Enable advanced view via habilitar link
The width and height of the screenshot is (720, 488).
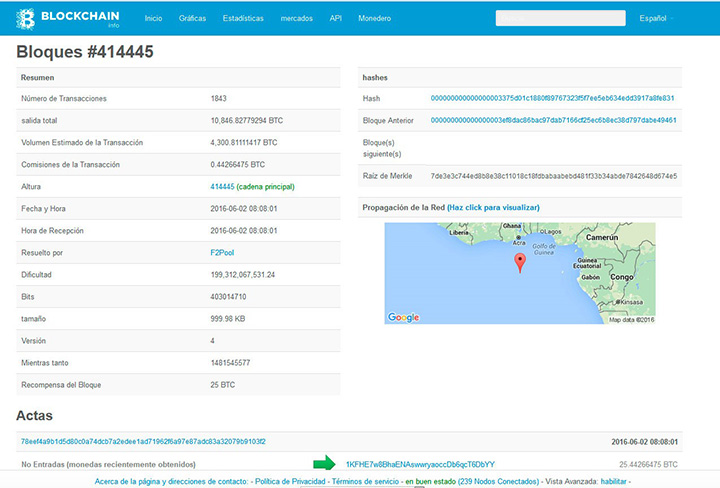pyautogui.click(x=613, y=481)
